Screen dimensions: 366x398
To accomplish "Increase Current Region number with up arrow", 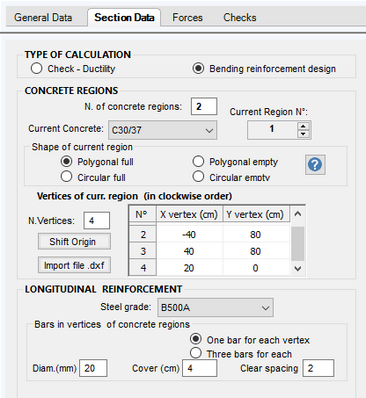I will click(303, 126).
